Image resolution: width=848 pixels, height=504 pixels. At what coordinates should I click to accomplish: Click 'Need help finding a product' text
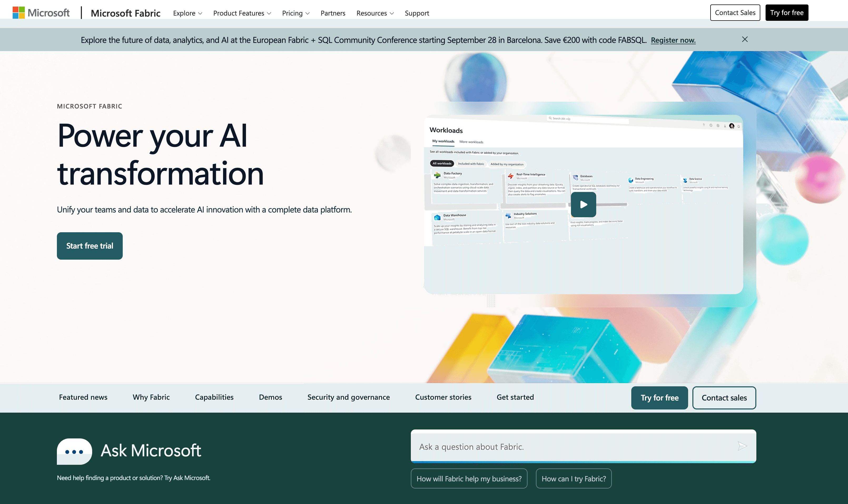(134, 478)
